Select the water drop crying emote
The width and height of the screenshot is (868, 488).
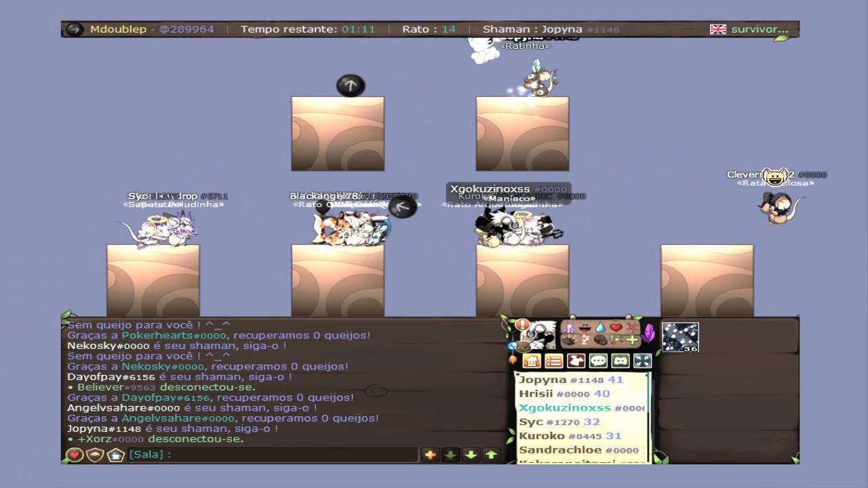tap(600, 328)
